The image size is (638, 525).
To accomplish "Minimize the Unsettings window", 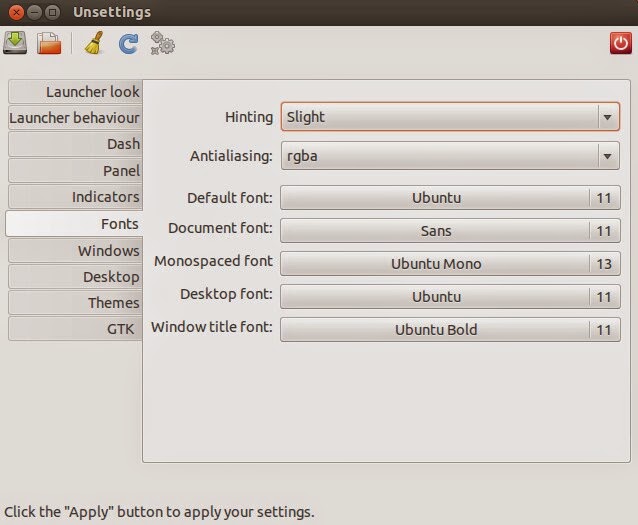I will [35, 13].
